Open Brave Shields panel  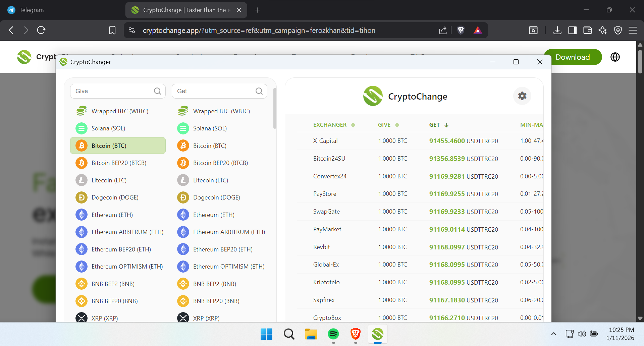pyautogui.click(x=461, y=30)
